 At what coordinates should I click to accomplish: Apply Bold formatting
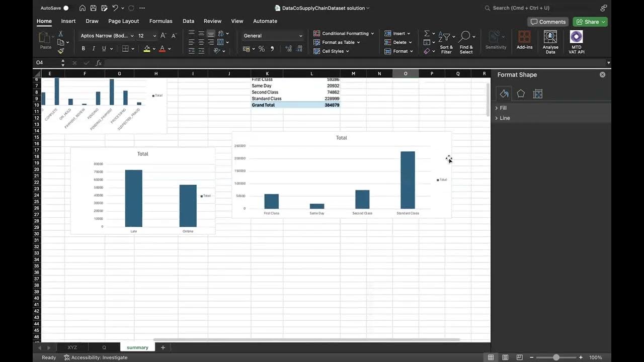pos(83,49)
